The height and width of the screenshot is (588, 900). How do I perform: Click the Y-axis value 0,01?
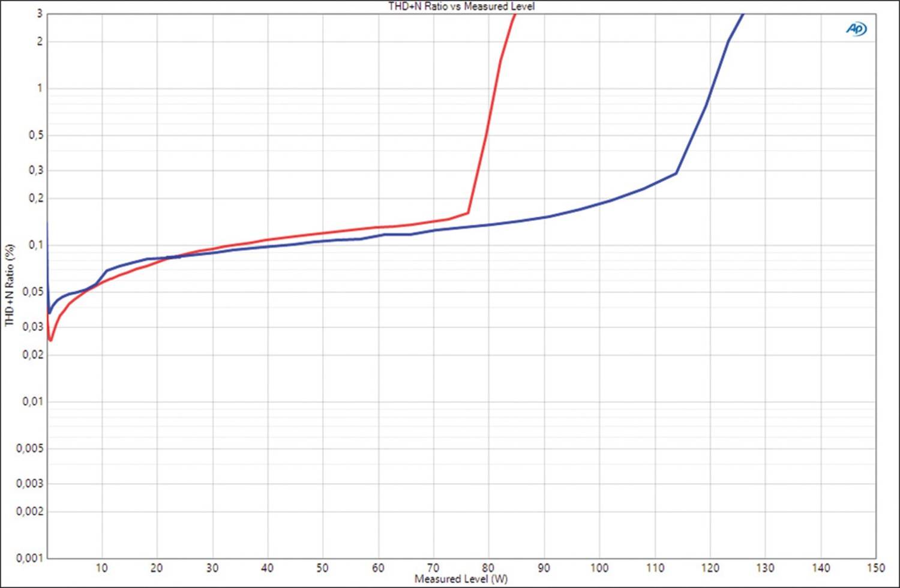click(33, 401)
